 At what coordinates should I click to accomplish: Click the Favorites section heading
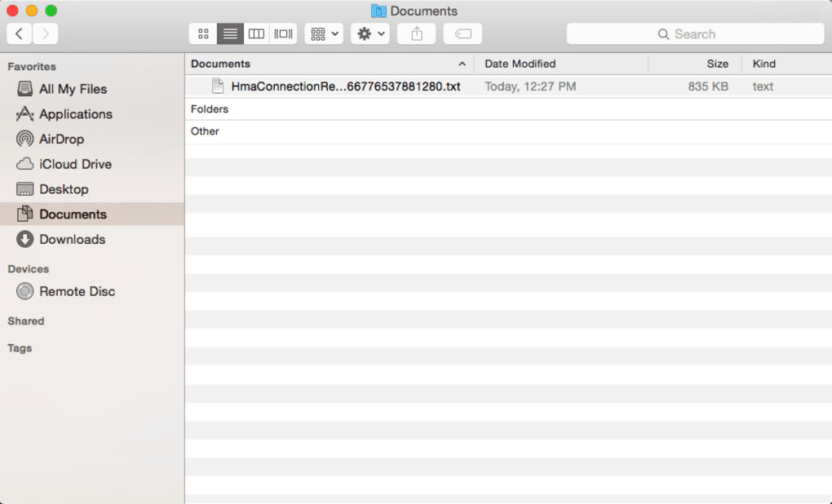(x=32, y=66)
